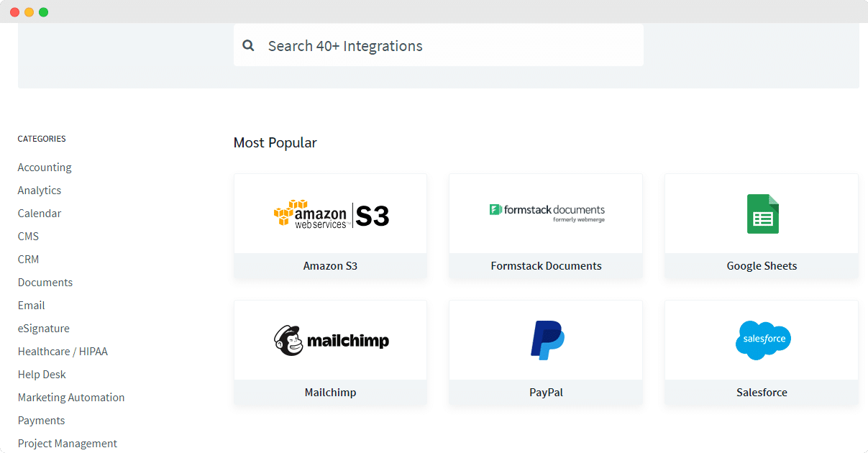868x453 pixels.
Task: Click the Help Desk category link
Action: (x=42, y=374)
